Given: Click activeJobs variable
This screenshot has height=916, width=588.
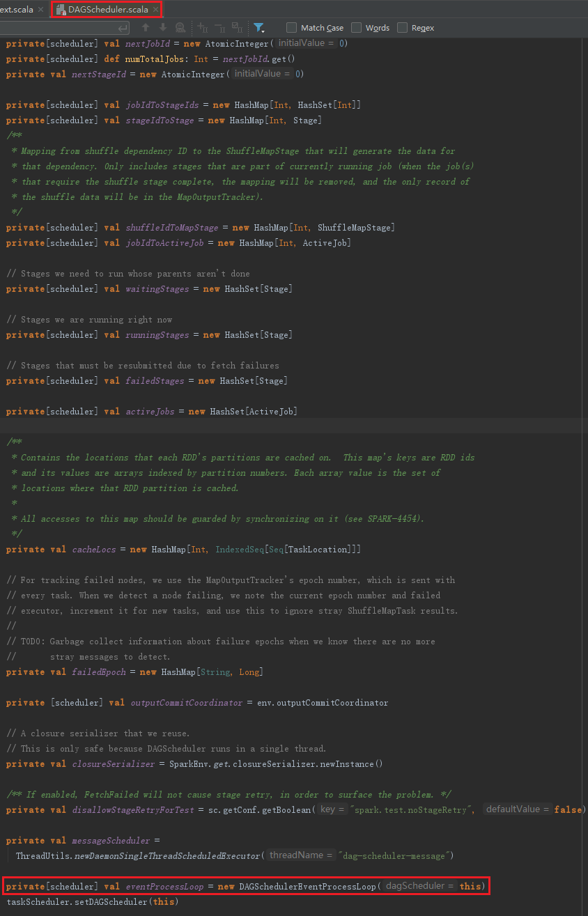Looking at the screenshot, I should point(150,411).
